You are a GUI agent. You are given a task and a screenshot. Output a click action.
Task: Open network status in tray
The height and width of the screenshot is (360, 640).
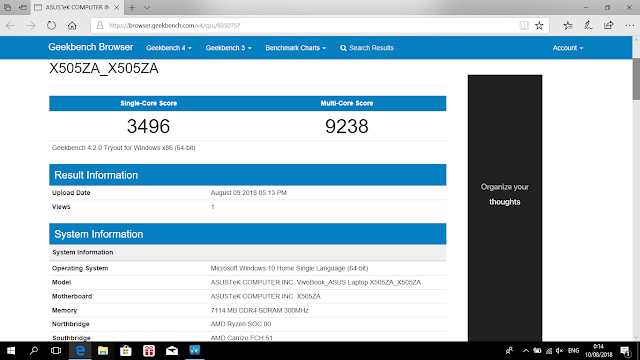click(x=549, y=351)
